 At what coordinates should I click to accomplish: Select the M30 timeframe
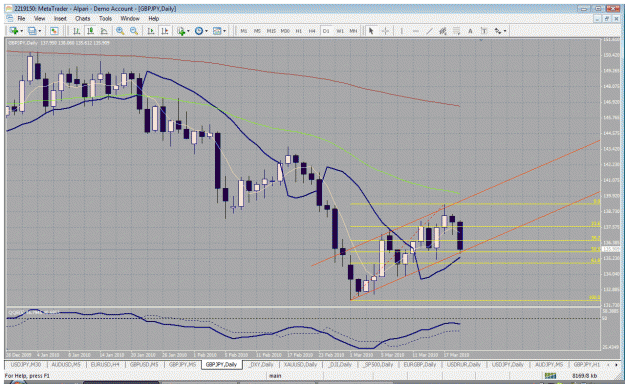(285, 31)
